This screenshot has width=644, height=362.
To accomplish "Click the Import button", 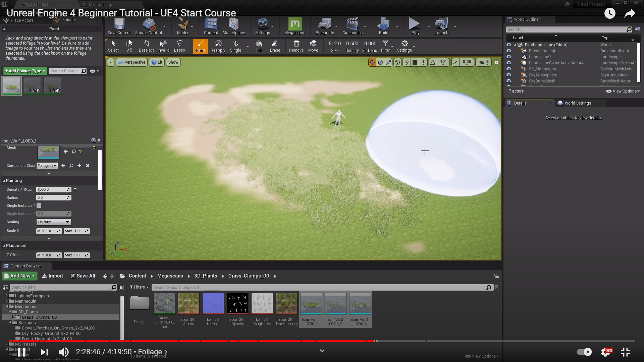I will [53, 276].
